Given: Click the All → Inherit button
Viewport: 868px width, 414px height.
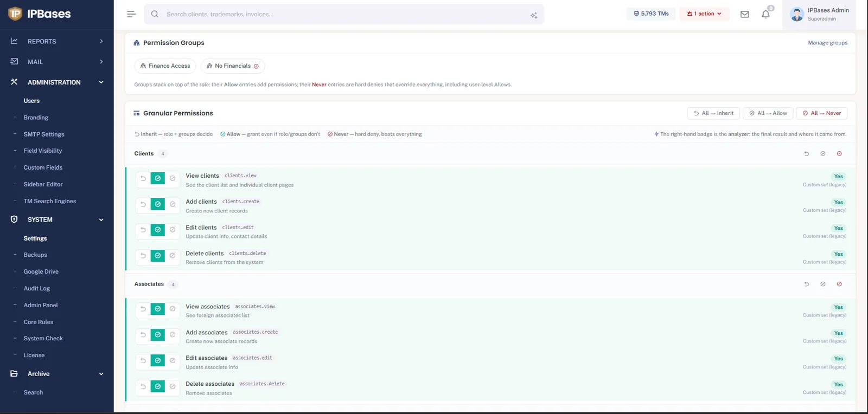Looking at the screenshot, I should (713, 113).
